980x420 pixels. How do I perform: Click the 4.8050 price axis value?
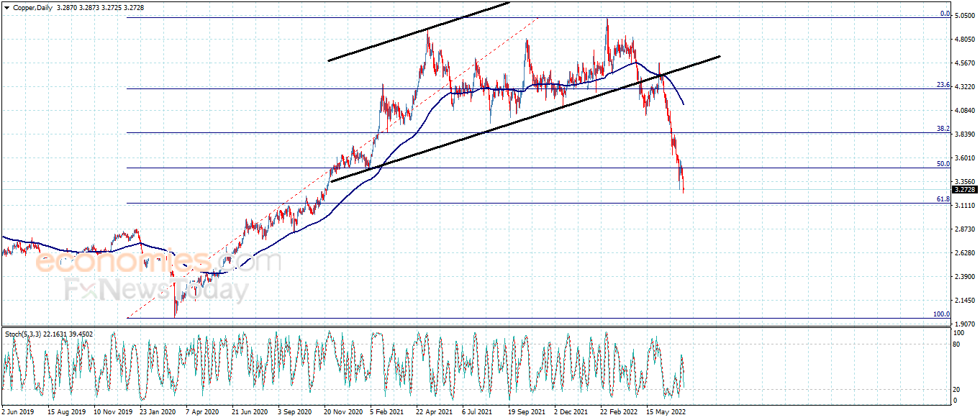(x=965, y=40)
